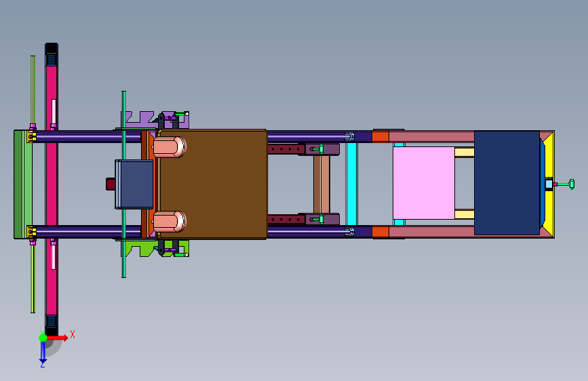
Task: Select the lower dusty rose frame beam
Action: [431, 232]
